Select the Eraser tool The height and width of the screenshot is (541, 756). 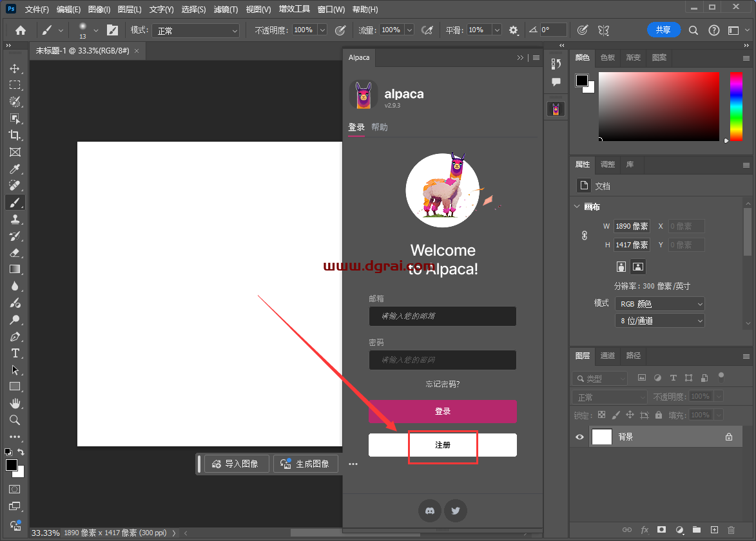pos(15,252)
